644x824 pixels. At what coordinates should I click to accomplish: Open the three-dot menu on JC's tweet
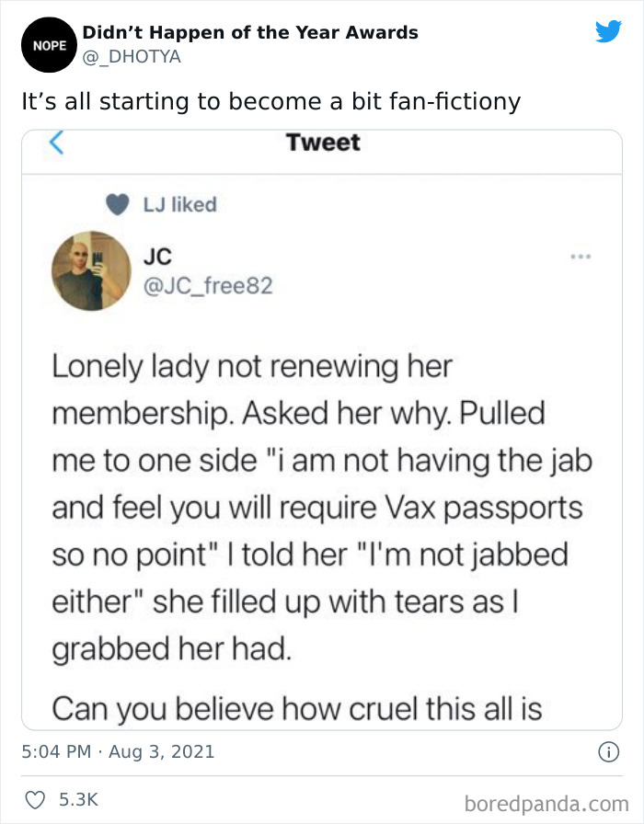click(x=581, y=257)
